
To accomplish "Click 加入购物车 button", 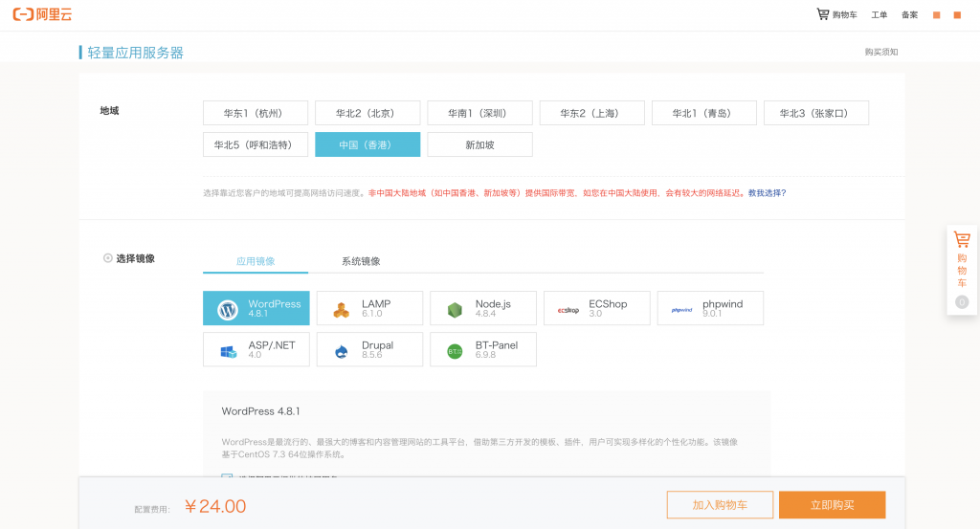I will click(x=720, y=505).
